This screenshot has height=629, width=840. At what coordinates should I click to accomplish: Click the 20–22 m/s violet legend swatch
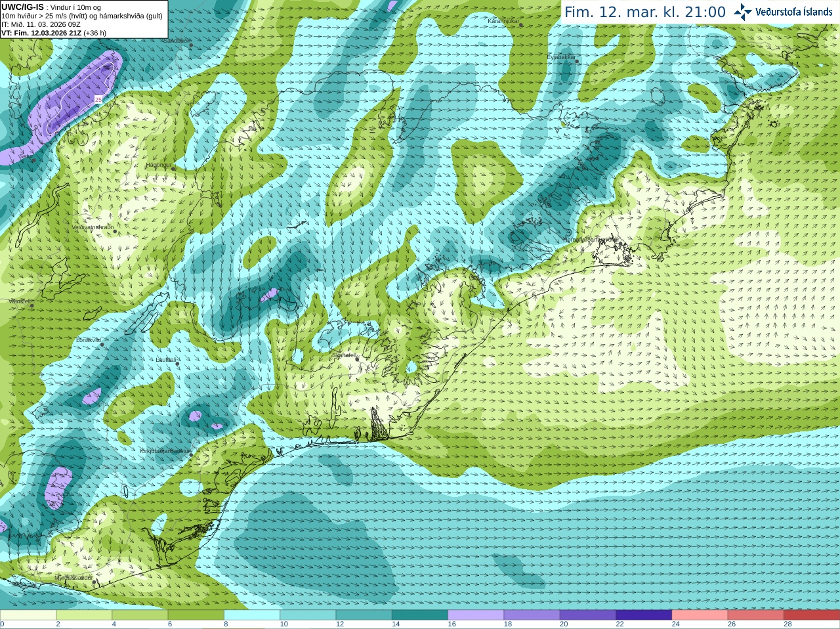pos(588,615)
